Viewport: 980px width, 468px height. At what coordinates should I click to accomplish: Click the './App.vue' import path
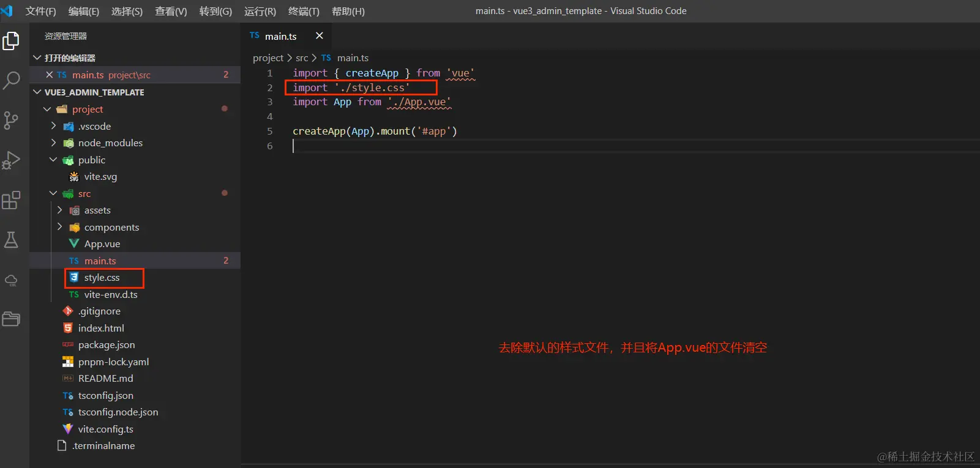click(x=419, y=102)
